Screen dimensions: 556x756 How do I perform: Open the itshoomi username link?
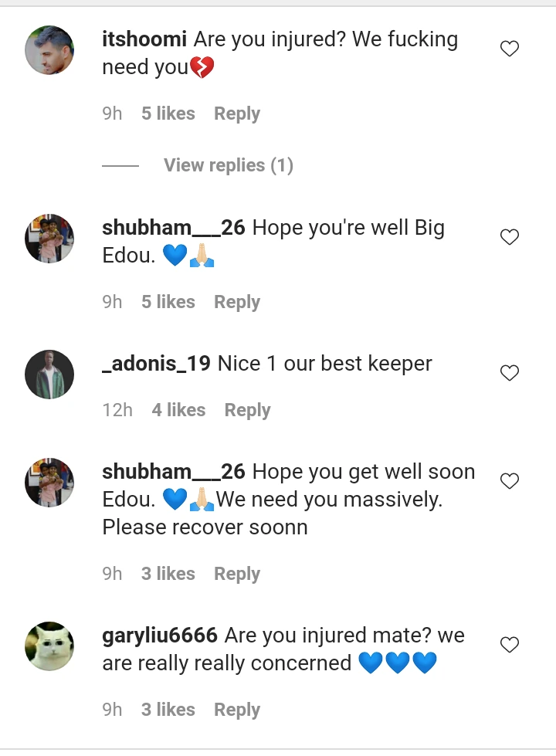click(144, 39)
